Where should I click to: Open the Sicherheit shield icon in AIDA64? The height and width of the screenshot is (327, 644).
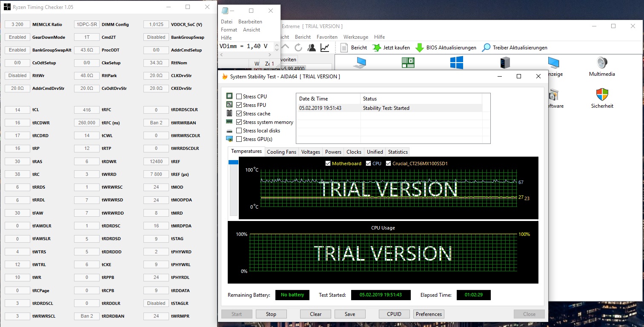[602, 95]
